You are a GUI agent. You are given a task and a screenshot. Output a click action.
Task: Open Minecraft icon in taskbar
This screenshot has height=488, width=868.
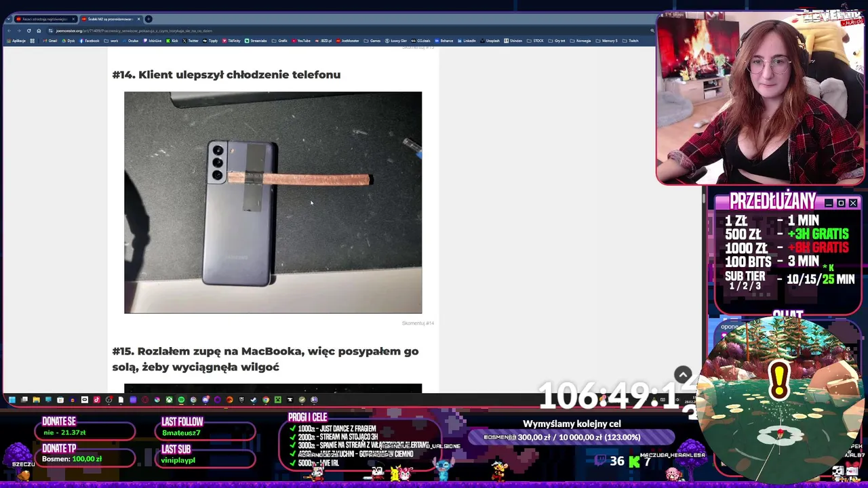[278, 400]
